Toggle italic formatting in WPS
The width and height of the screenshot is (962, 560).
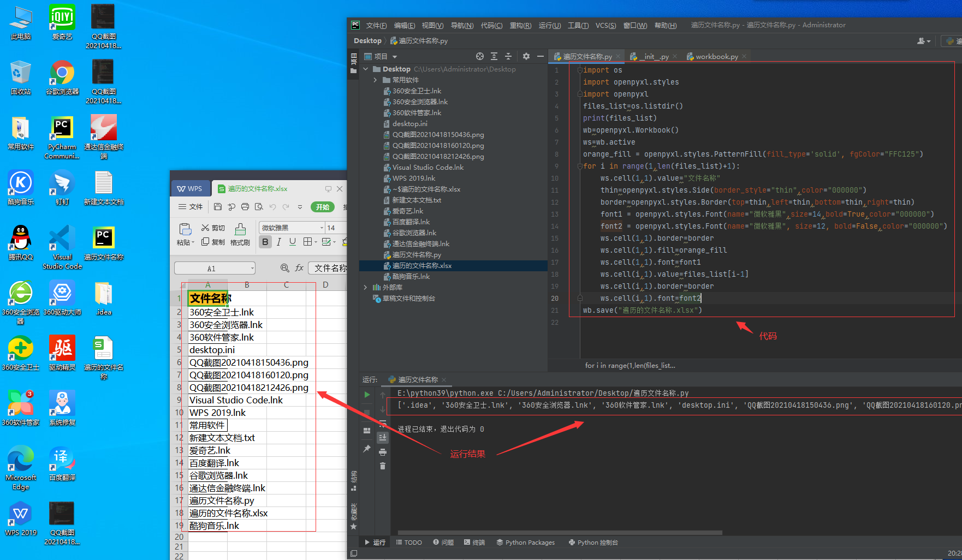coord(279,242)
